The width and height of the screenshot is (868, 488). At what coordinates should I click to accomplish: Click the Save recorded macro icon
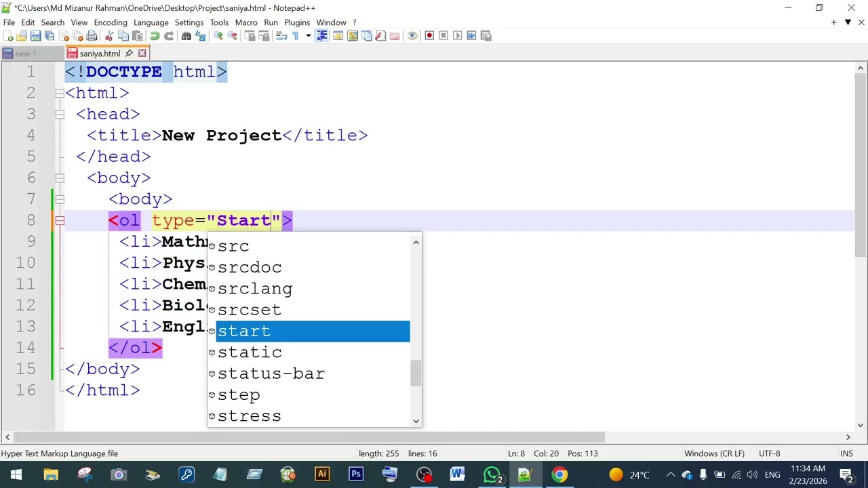[x=486, y=36]
